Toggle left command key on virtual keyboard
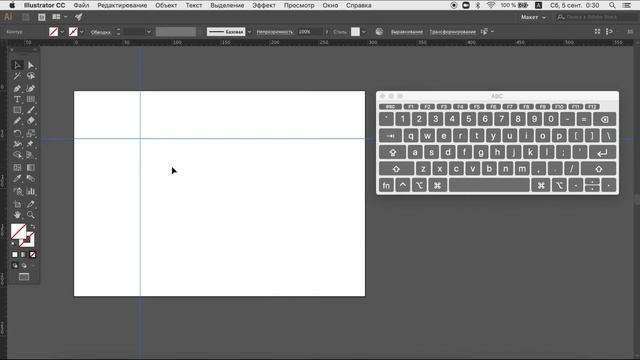640x360 pixels. click(437, 185)
